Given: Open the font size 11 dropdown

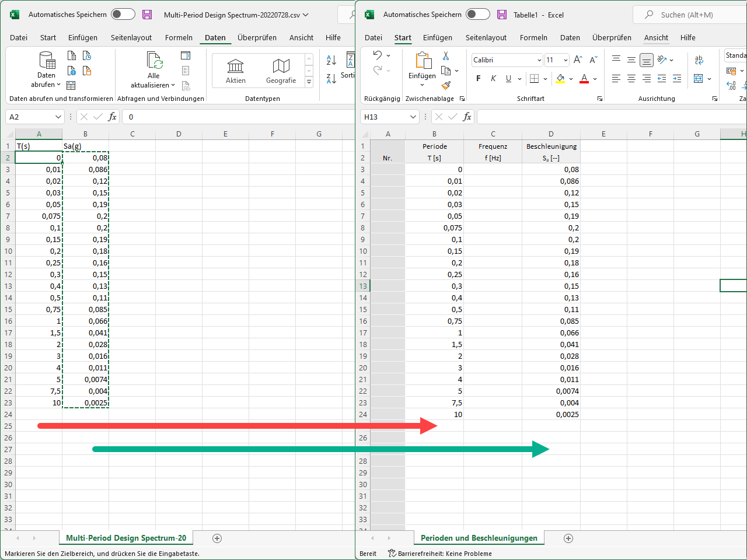Looking at the screenshot, I should pyautogui.click(x=566, y=60).
